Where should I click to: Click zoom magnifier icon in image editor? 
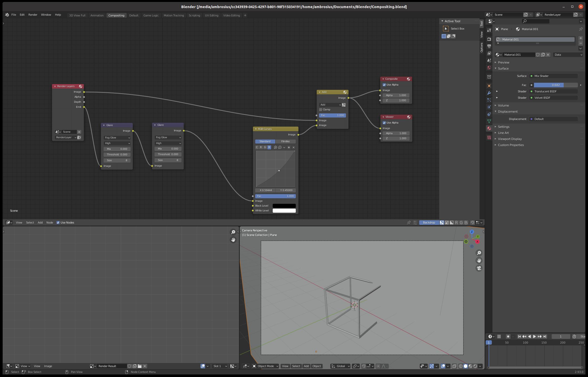tap(233, 232)
